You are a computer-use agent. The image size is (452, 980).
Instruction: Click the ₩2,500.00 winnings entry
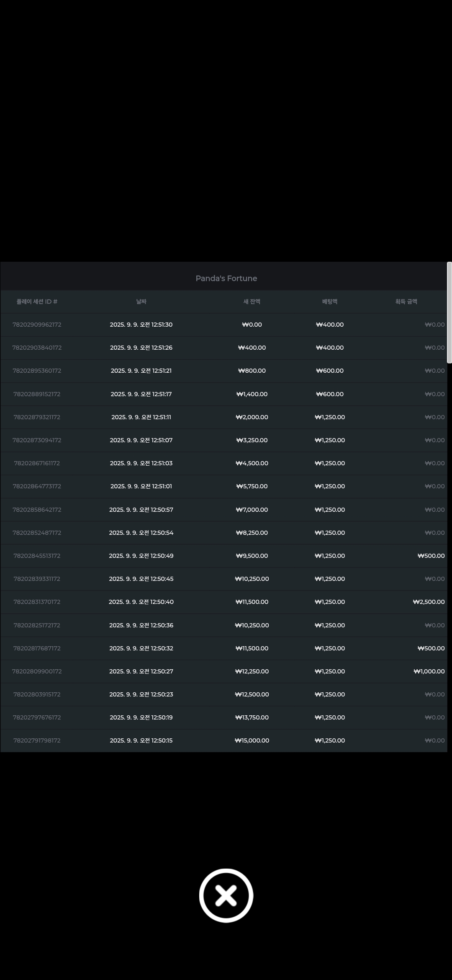click(429, 602)
